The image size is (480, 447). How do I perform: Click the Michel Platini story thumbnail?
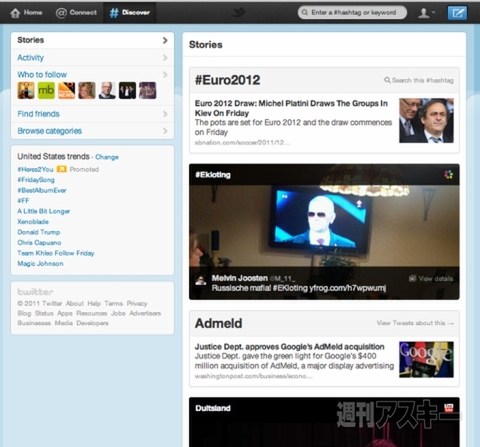[x=426, y=121]
